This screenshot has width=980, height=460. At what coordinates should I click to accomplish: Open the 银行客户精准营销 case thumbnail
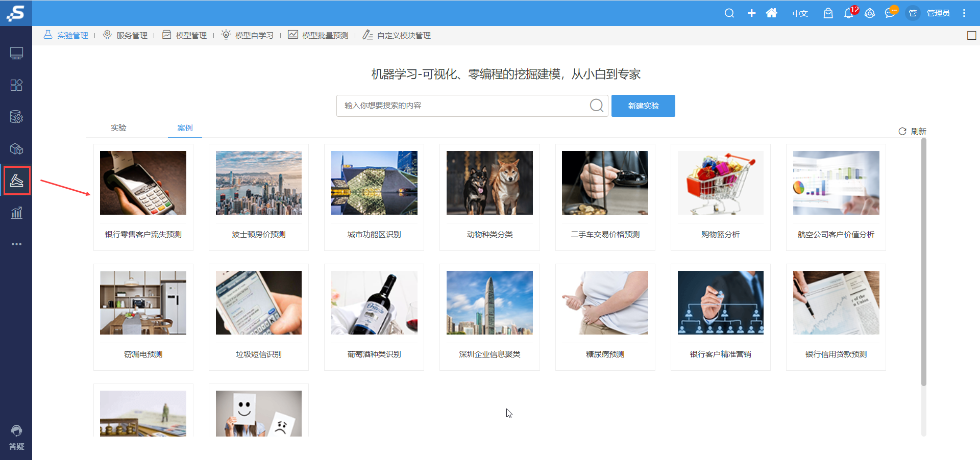(721, 302)
